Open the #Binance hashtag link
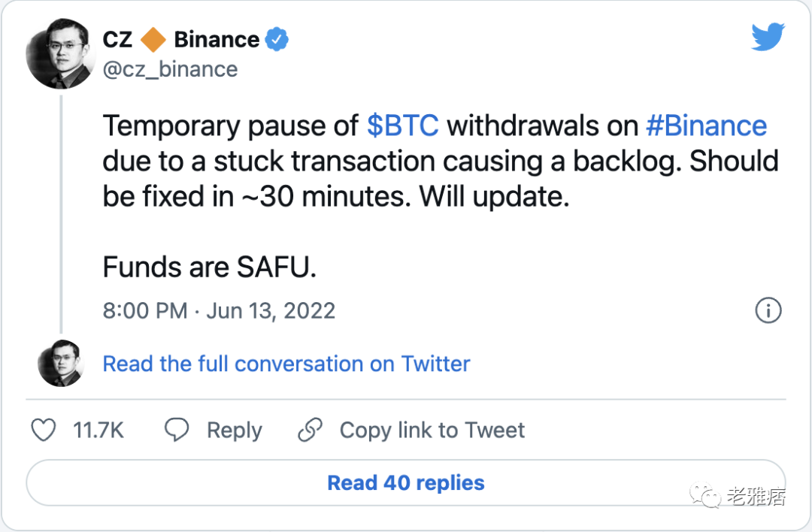 coord(707,125)
